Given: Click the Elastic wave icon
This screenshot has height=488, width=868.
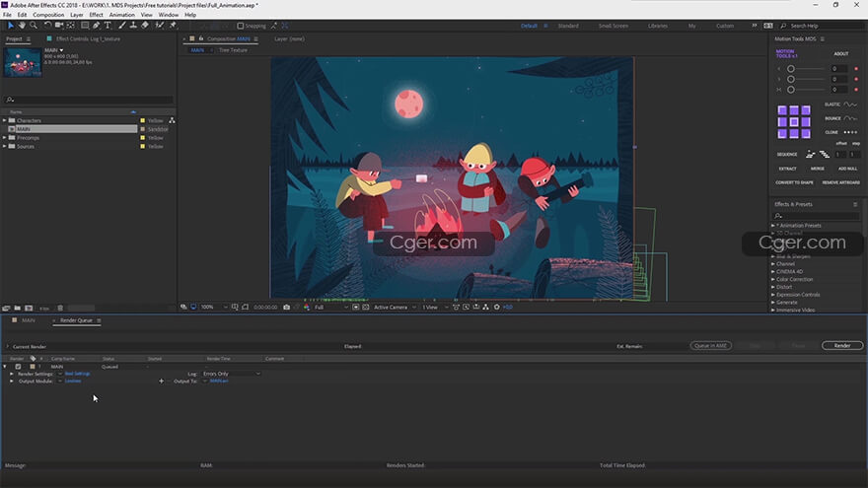Looking at the screenshot, I should coord(850,105).
